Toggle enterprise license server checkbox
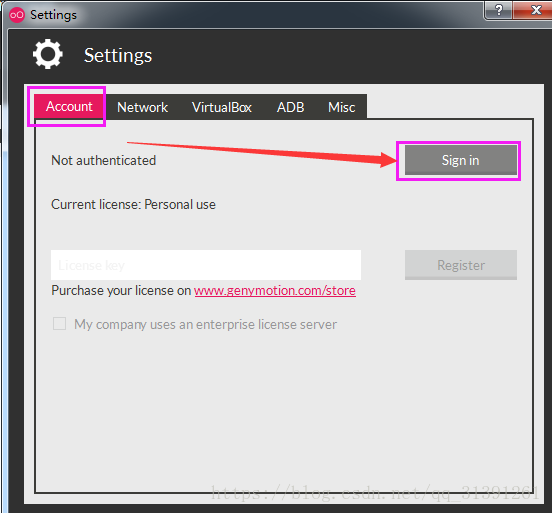Viewport: 552px width, 513px height. point(59,324)
